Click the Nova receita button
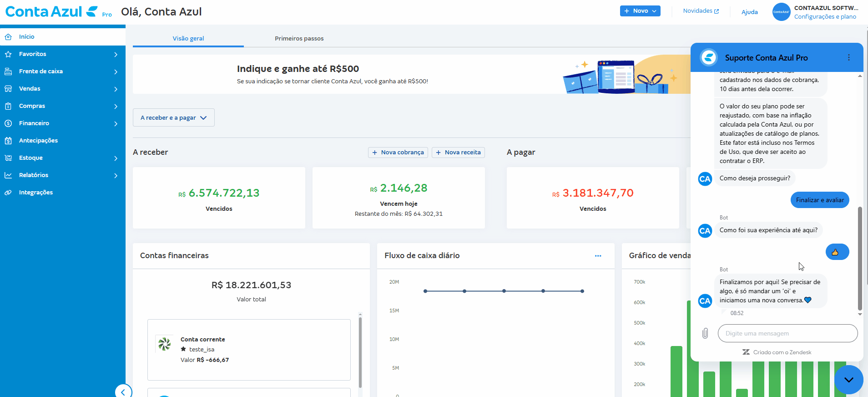 (x=458, y=153)
